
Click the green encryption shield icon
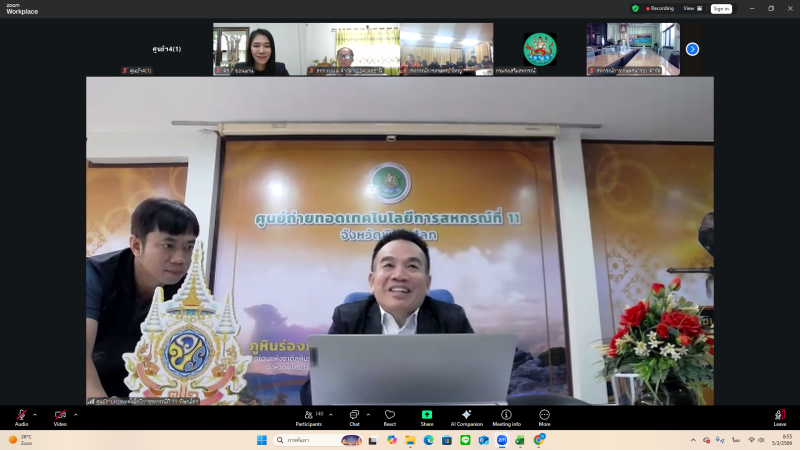[x=635, y=8]
